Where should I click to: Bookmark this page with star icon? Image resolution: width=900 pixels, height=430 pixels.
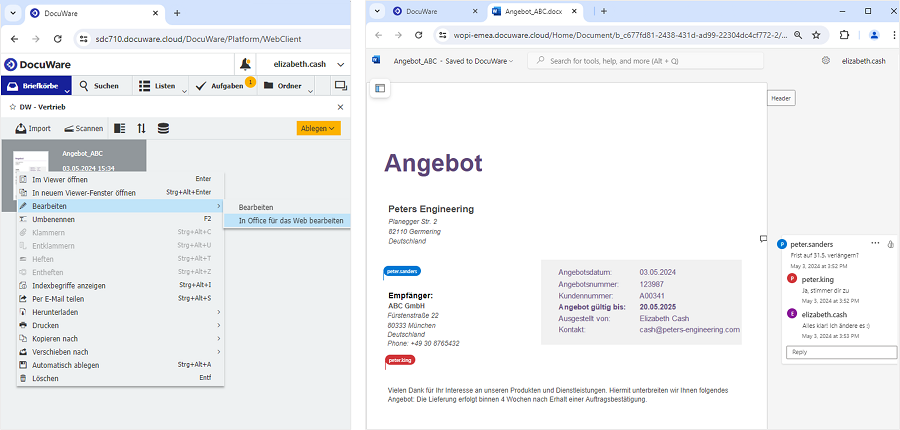pos(816,35)
